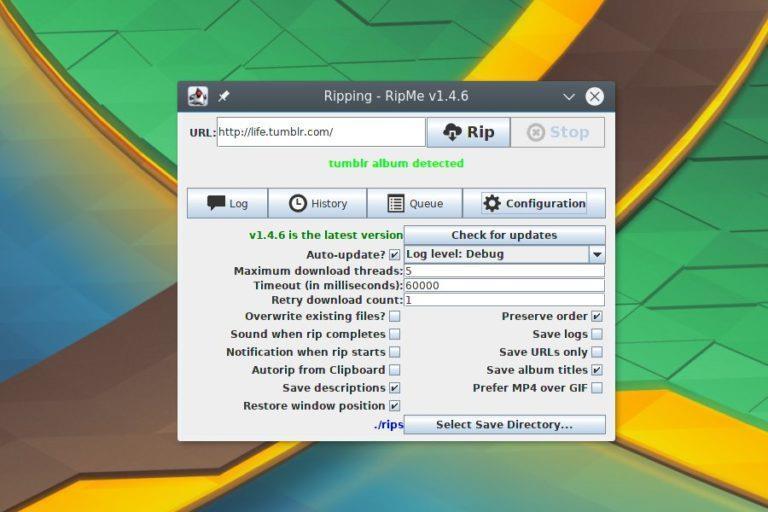Close the RipMe window
This screenshot has height=512, width=768.
(595, 97)
